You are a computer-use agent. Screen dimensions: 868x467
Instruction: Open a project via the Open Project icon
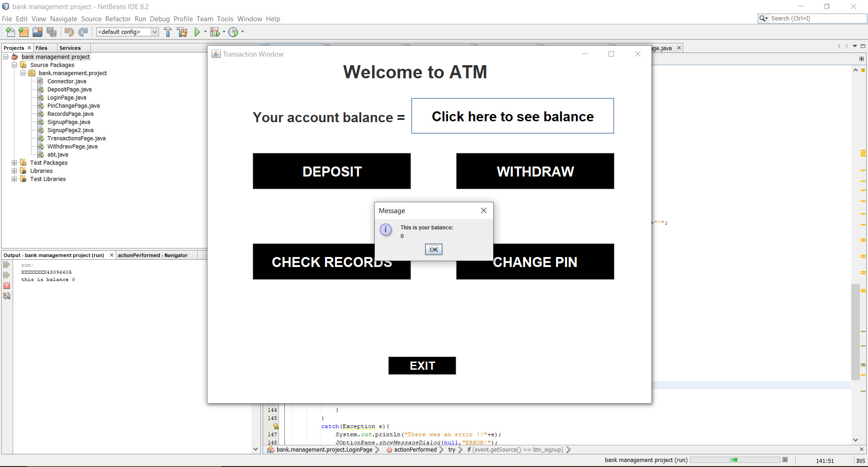point(37,32)
